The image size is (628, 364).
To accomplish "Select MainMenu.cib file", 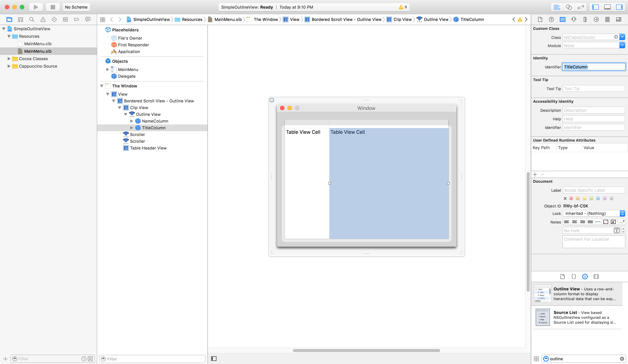I will 38,44.
